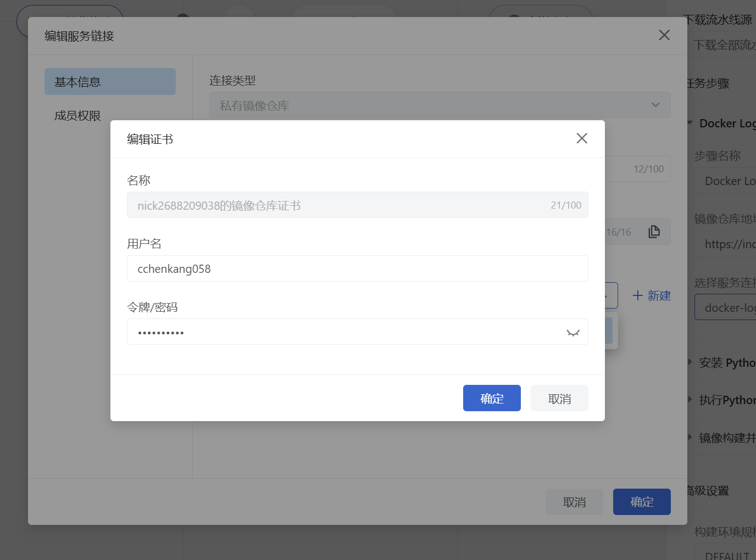Close the 编辑服务链接 dialog with X
The image size is (756, 560).
coord(664,35)
